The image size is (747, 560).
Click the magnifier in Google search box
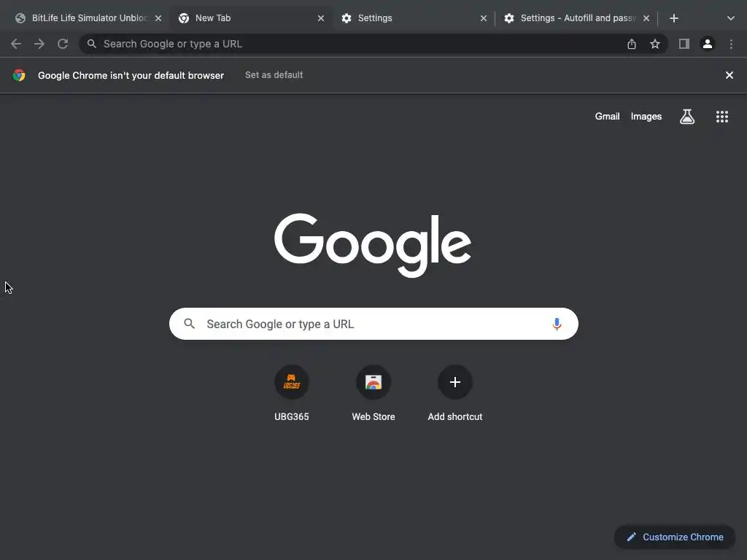pyautogui.click(x=189, y=324)
